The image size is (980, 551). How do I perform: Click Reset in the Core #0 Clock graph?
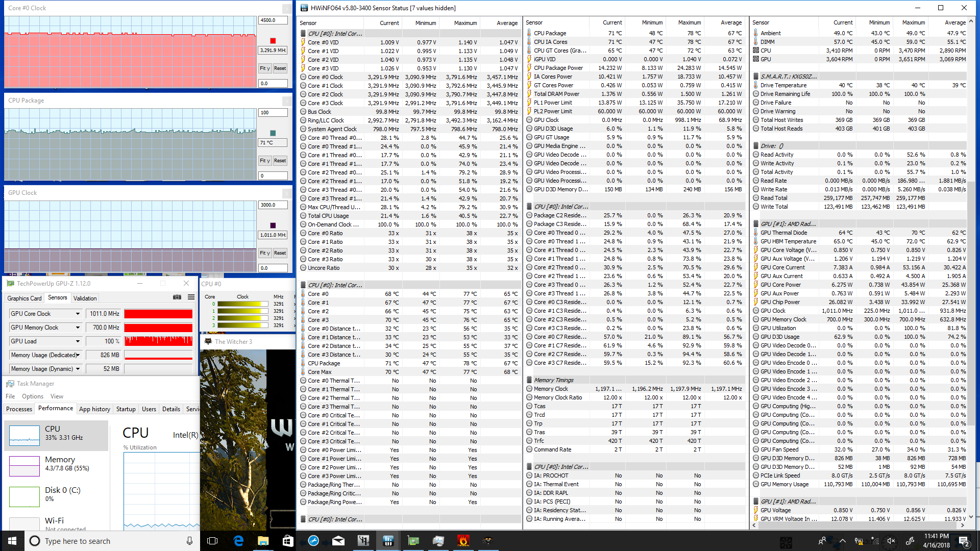click(x=280, y=68)
